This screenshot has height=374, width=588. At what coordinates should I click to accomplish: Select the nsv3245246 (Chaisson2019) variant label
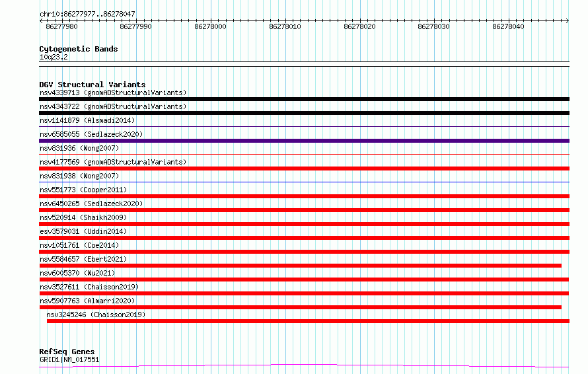click(96, 315)
